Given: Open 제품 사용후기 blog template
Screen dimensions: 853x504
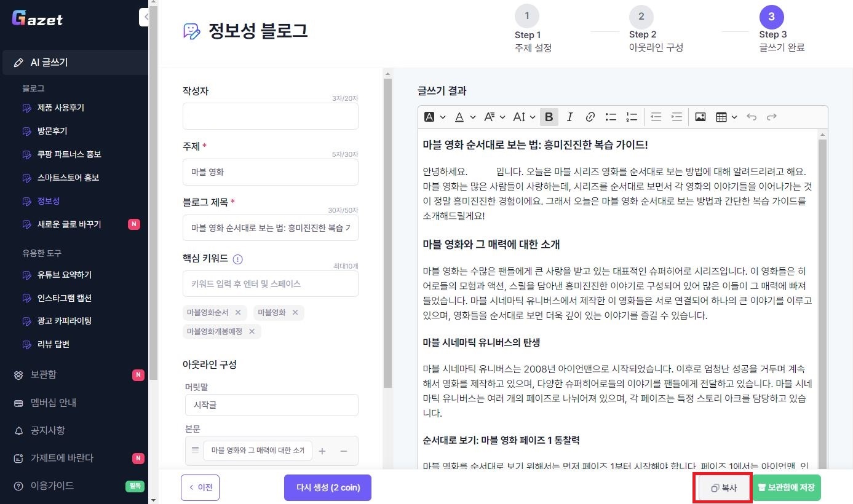Looking at the screenshot, I should [60, 108].
